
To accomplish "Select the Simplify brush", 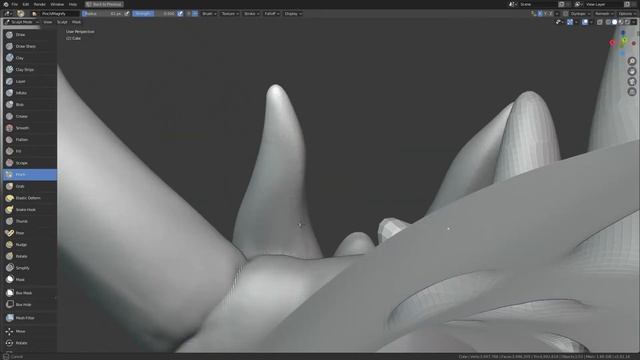I will click(x=29, y=268).
